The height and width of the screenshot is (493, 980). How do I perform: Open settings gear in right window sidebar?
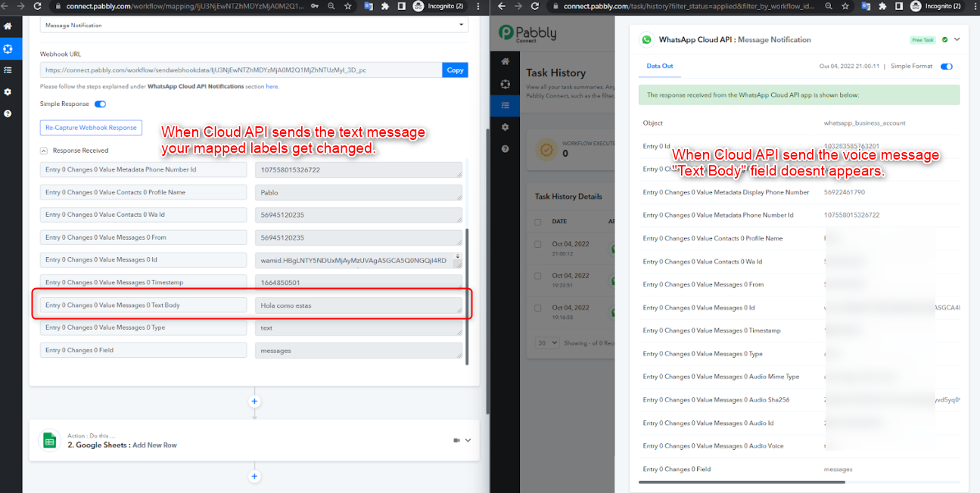pyautogui.click(x=505, y=127)
